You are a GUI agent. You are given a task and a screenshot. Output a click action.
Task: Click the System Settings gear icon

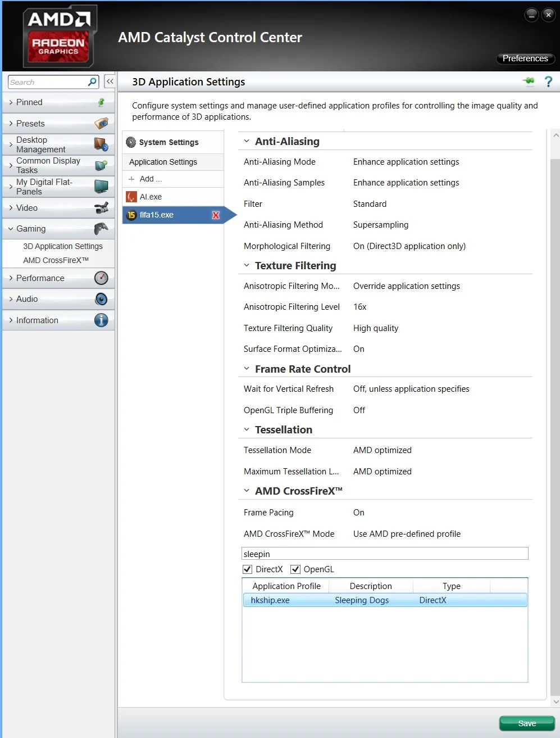131,142
